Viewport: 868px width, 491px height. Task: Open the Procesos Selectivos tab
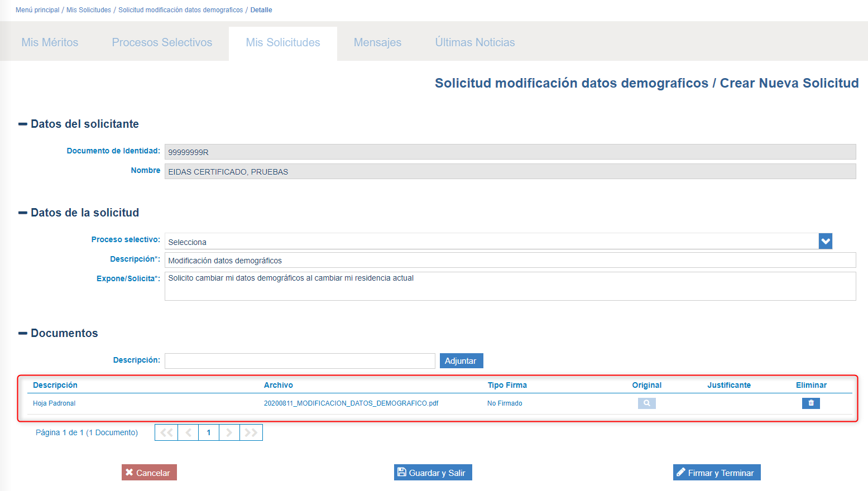[x=162, y=42]
